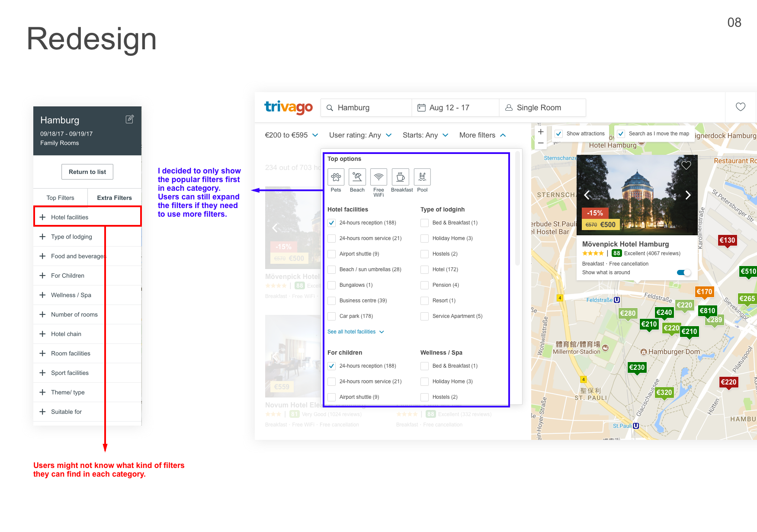Expand Hotel facilities in left panel
The height and width of the screenshot is (532, 757).
pos(87,217)
